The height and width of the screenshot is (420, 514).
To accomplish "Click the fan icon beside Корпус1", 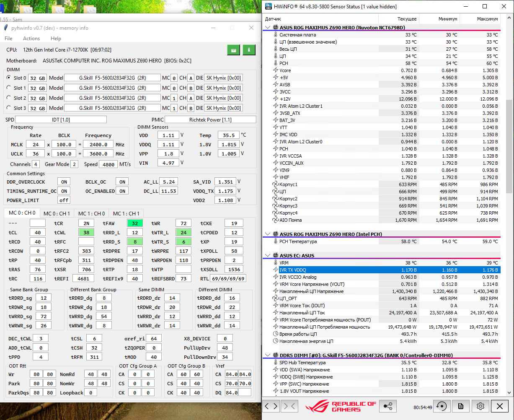I will tap(275, 184).
